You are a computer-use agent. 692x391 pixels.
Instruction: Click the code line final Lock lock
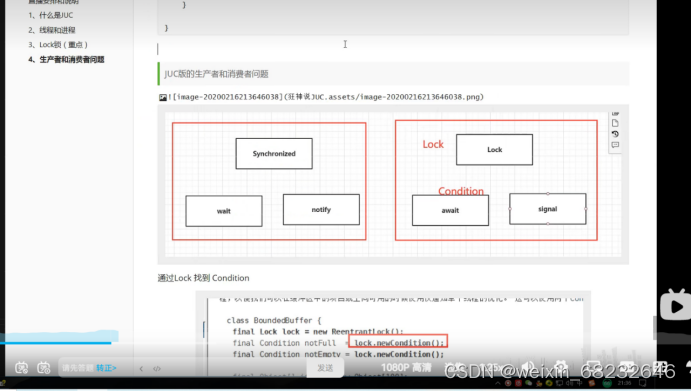[318, 331]
